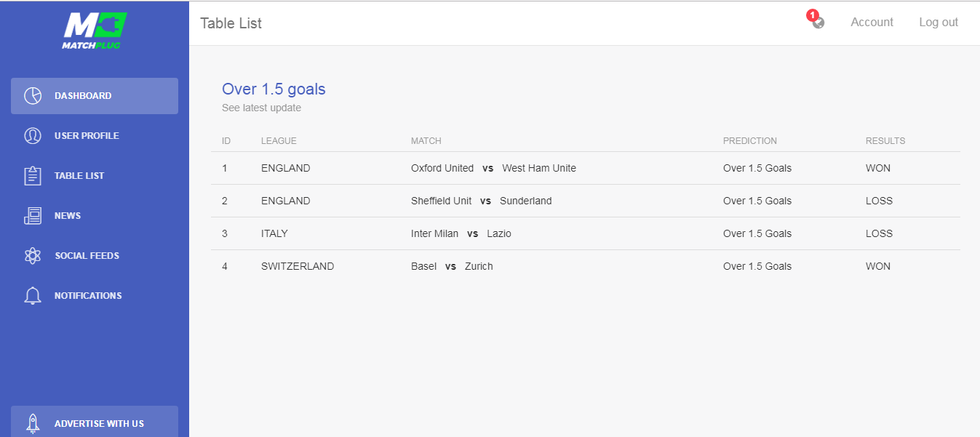Click the Notifications bell icon
The width and height of the screenshot is (980, 437).
33,296
